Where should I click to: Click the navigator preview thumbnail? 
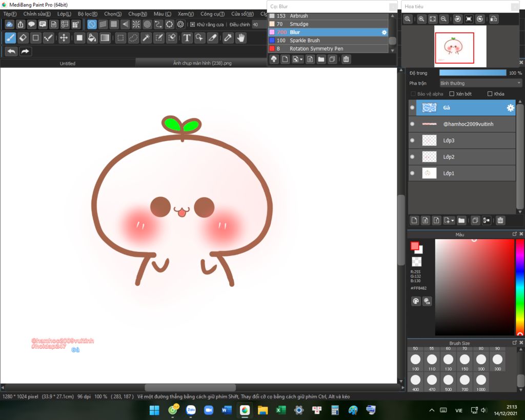460,46
